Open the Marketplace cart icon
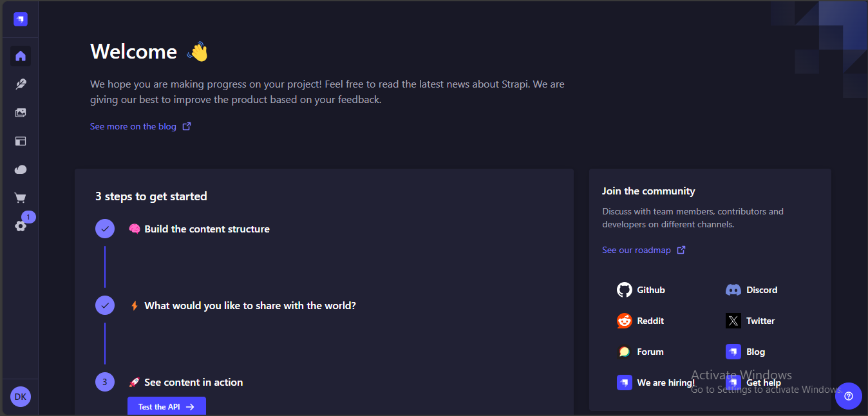The height and width of the screenshot is (416, 868). coord(21,198)
